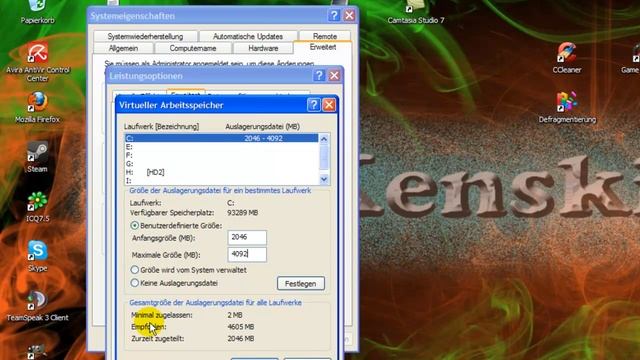Viewport: 640px width, 360px height.
Task: Switch to Automatische Updates tab
Action: click(248, 36)
